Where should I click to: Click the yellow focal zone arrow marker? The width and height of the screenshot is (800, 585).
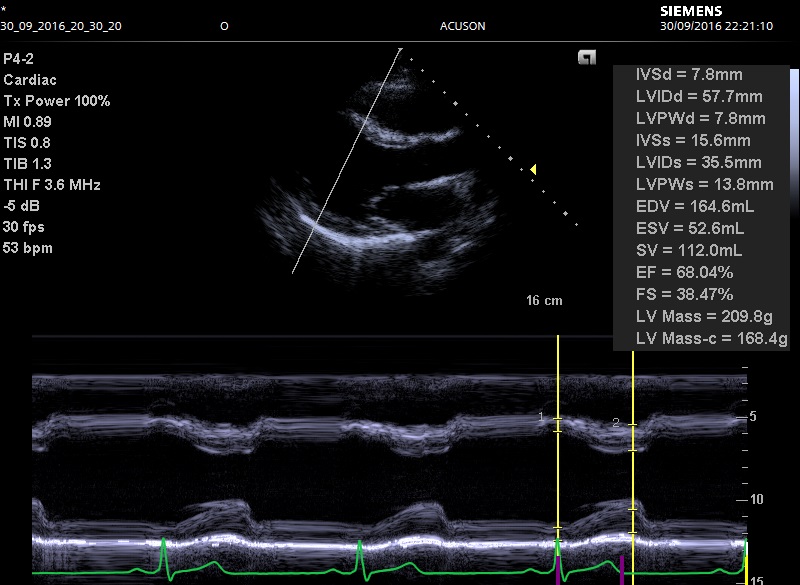(534, 169)
